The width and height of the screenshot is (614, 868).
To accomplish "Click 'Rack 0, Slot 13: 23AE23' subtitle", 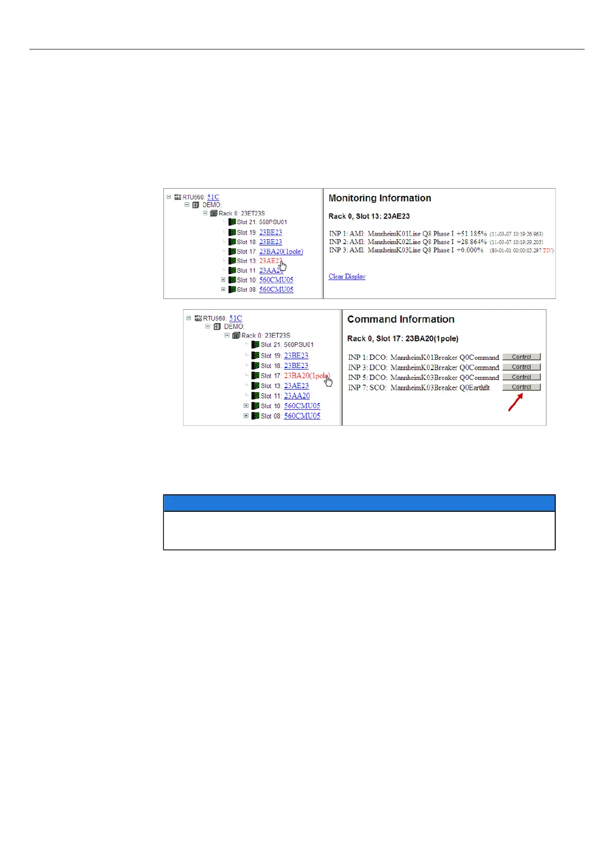I will [369, 216].
